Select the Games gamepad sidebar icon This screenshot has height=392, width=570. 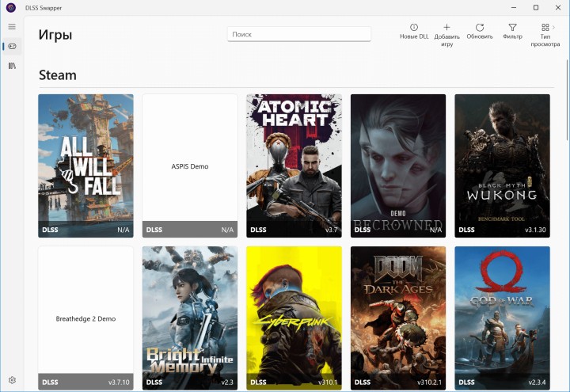[x=12, y=46]
